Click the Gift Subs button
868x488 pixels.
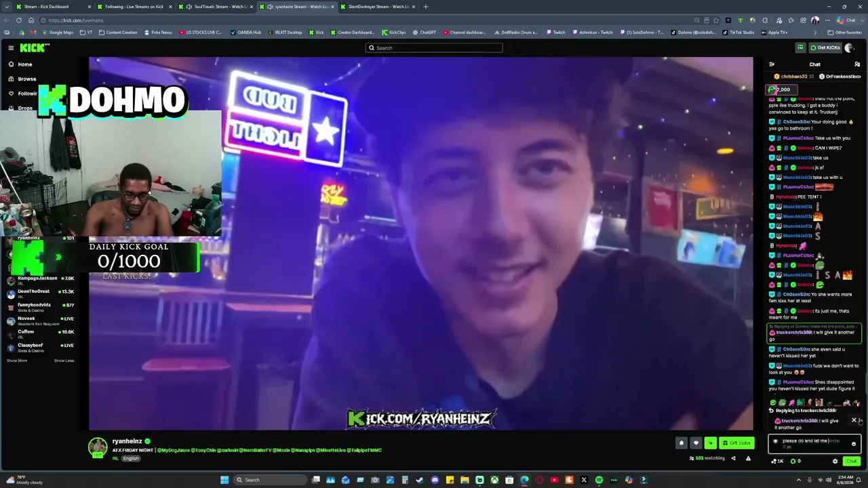[736, 443]
